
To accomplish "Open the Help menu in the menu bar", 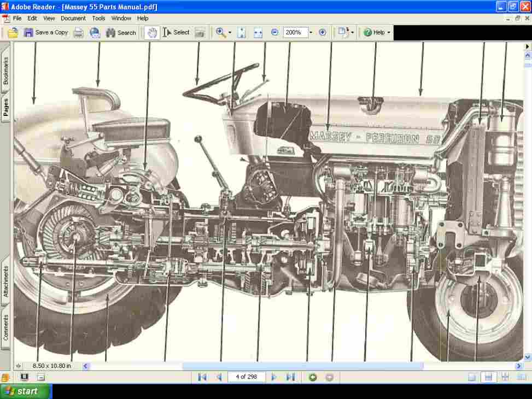I will [143, 19].
